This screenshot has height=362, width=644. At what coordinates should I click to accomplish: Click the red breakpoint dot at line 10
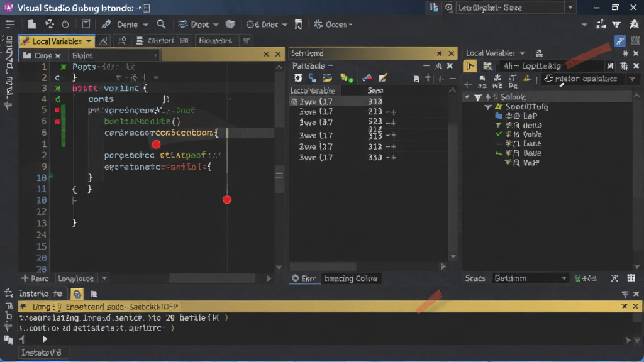point(227,199)
